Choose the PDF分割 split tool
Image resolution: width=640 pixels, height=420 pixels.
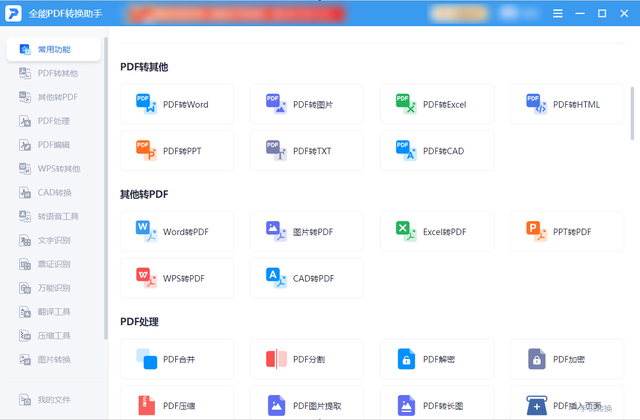307,359
